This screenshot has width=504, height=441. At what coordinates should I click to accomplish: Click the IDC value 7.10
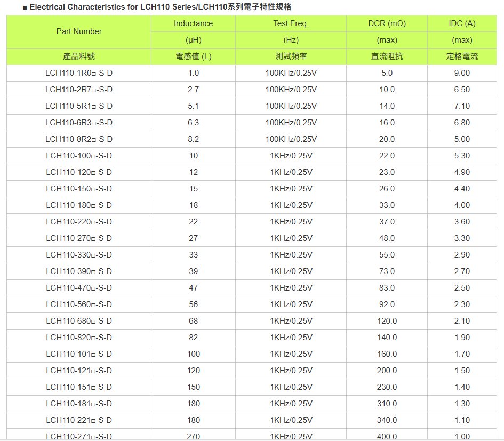(x=462, y=106)
